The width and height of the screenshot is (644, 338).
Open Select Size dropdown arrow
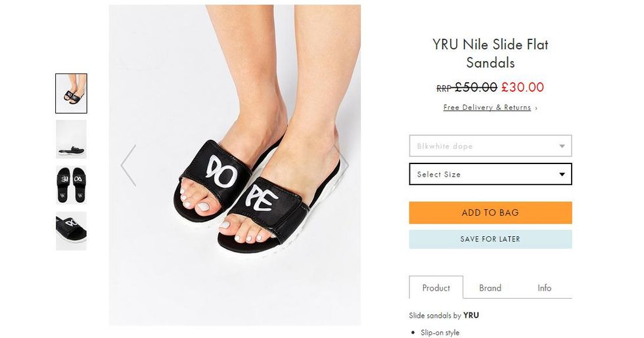[562, 175]
